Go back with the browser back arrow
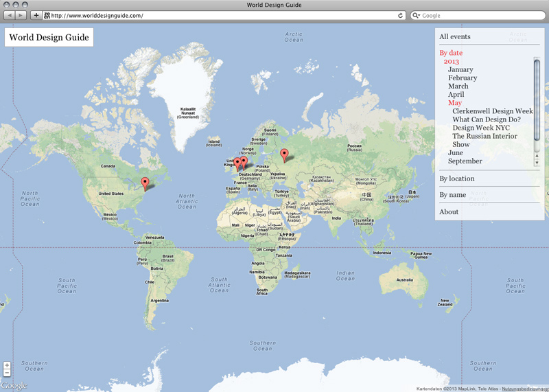Image resolution: width=549 pixels, height=392 pixels. coord(10,15)
